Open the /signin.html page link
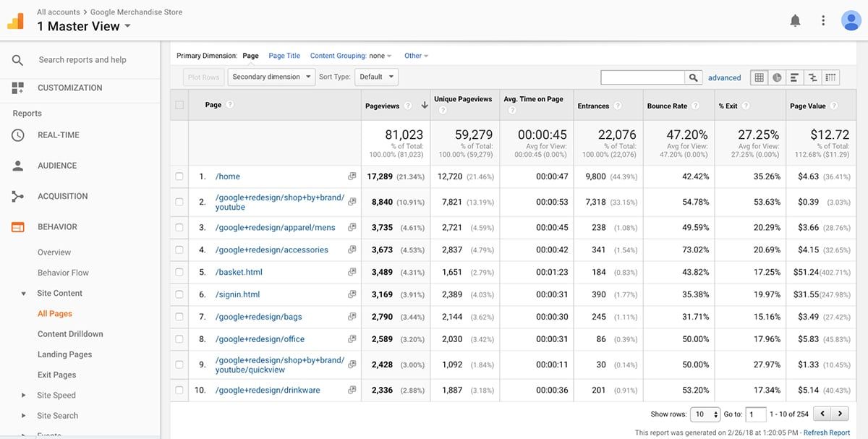 pyautogui.click(x=237, y=295)
